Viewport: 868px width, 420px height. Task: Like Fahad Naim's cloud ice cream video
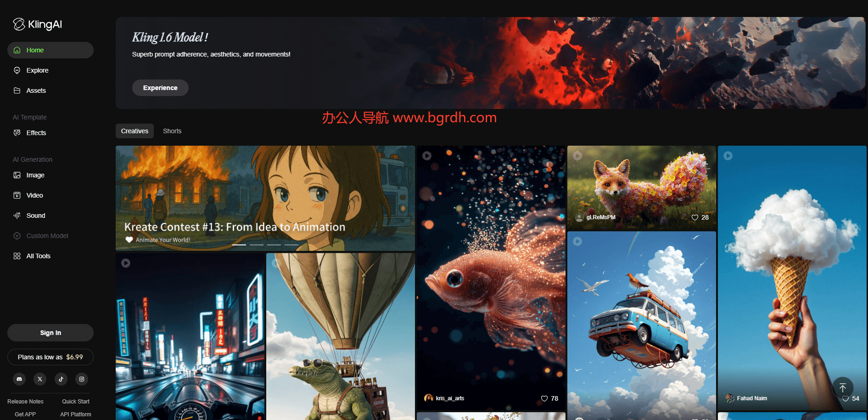pyautogui.click(x=846, y=399)
